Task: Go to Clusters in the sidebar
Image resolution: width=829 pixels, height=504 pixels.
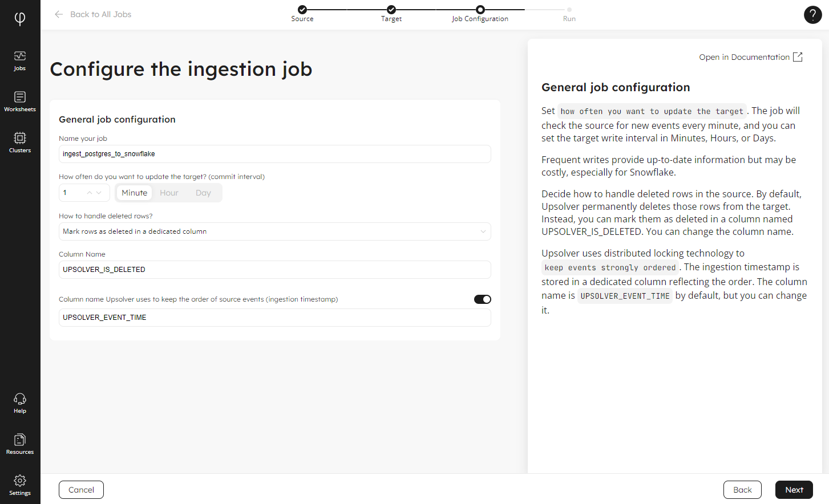Action: 20,143
